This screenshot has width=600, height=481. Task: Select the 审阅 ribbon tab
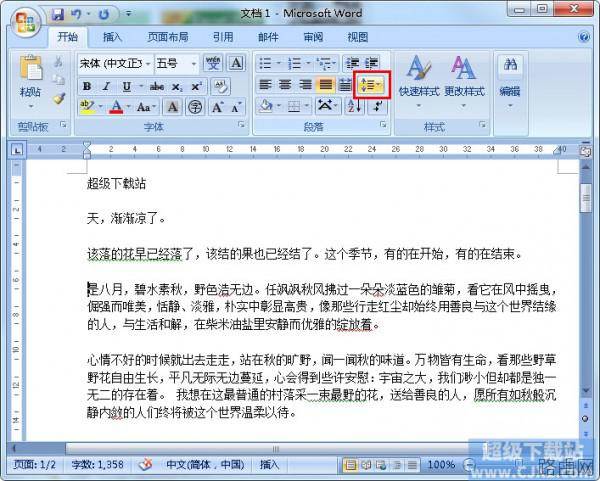coord(313,37)
